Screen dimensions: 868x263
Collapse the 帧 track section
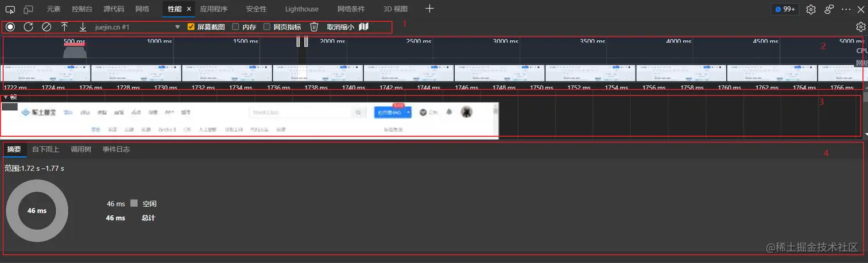coord(6,97)
